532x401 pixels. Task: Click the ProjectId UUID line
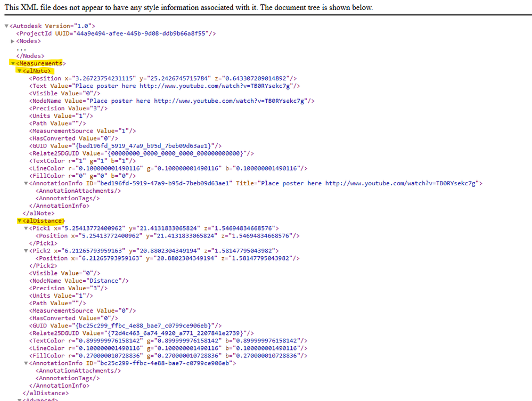pyautogui.click(x=116, y=34)
